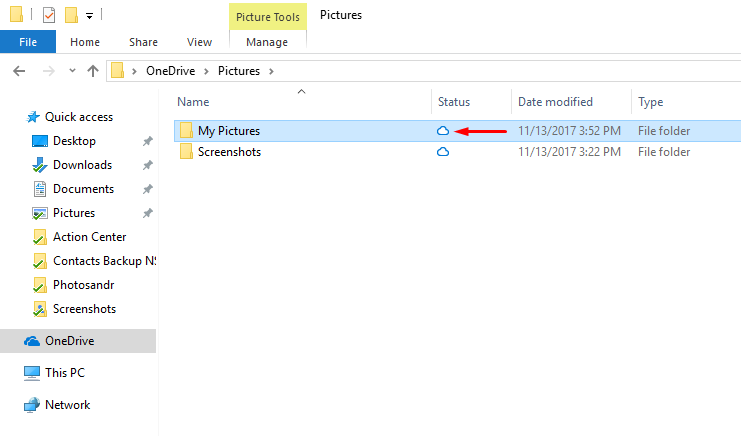This screenshot has height=436, width=741.
Task: Click the Properties icon in quick access toolbar
Action: 49,15
